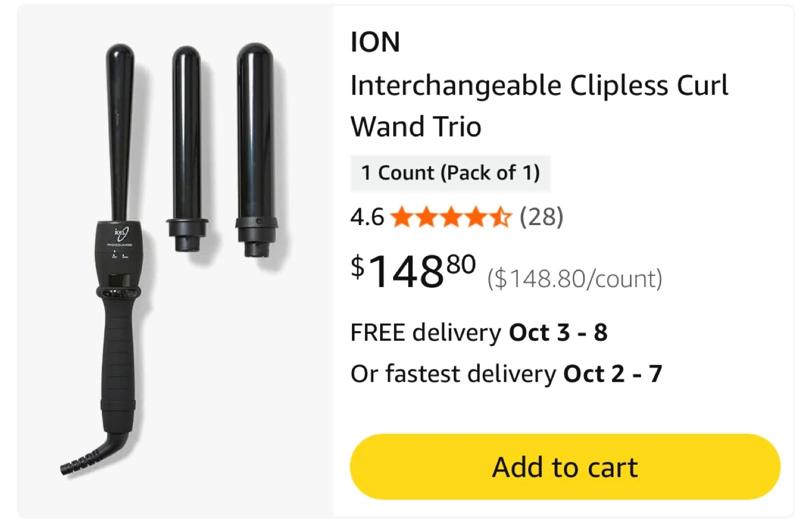Click the ($148.80/count) unit price text
The image size is (812, 528).
(575, 279)
